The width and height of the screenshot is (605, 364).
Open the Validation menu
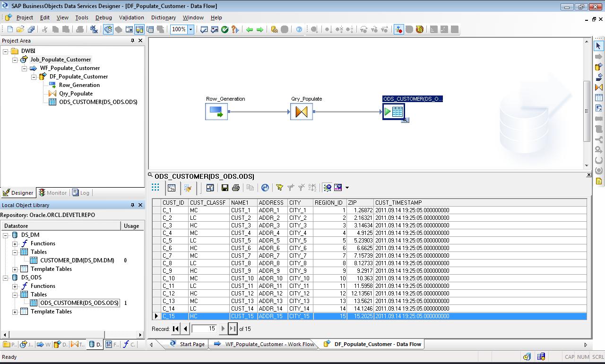click(x=131, y=17)
